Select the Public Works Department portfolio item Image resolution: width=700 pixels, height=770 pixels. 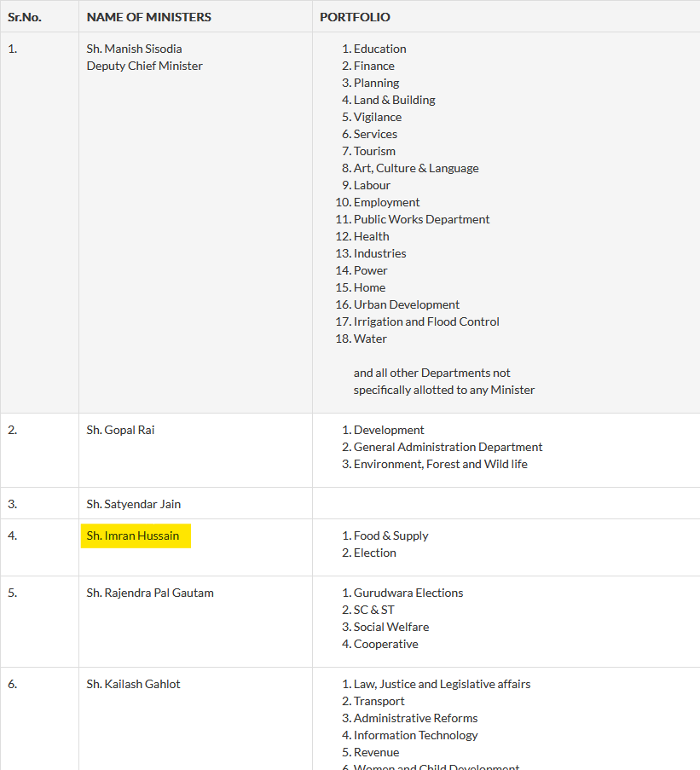tap(421, 219)
